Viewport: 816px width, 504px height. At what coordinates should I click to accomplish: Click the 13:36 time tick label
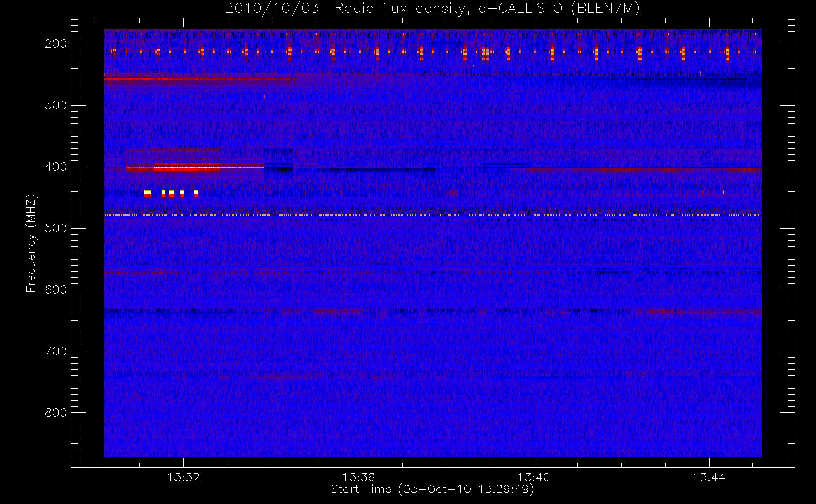pos(359,477)
